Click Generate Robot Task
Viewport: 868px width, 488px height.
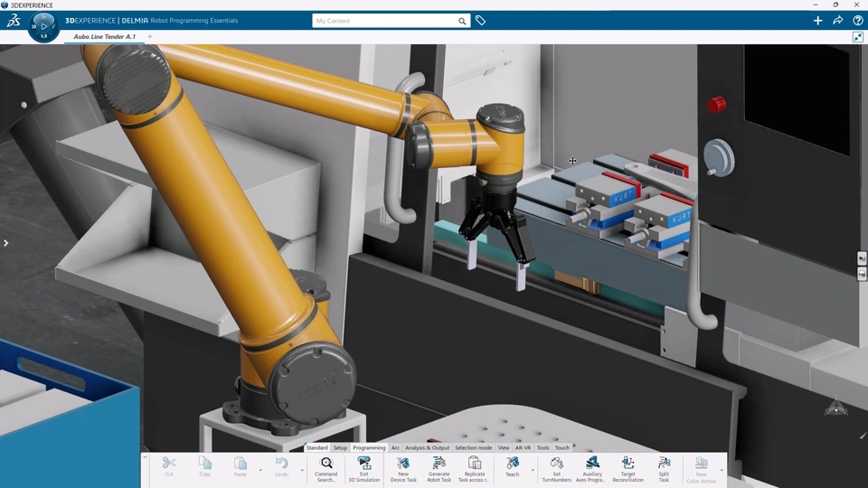(x=439, y=469)
